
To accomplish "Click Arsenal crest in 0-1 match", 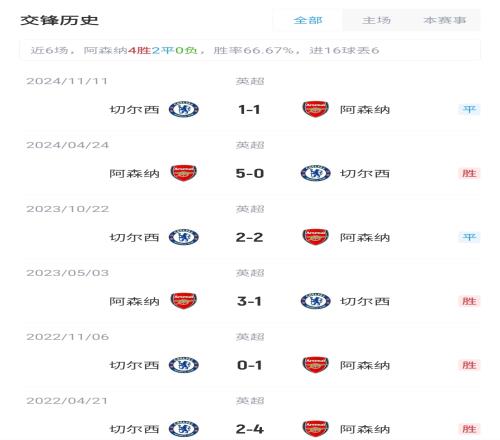I will [x=315, y=365].
